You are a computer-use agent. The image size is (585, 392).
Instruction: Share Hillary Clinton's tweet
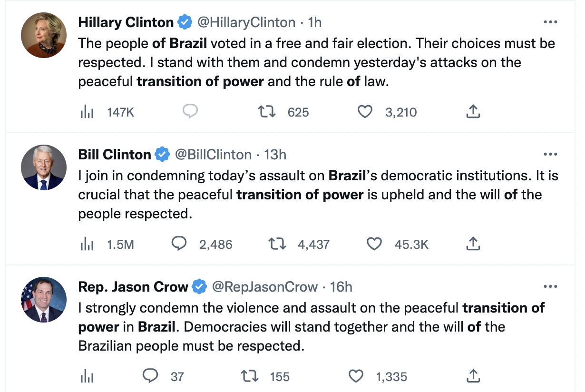(472, 112)
